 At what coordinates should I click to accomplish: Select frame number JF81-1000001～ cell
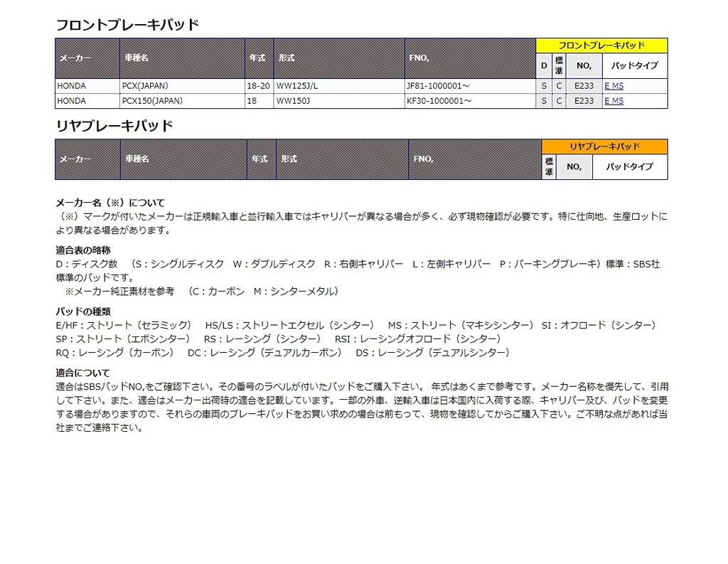437,86
